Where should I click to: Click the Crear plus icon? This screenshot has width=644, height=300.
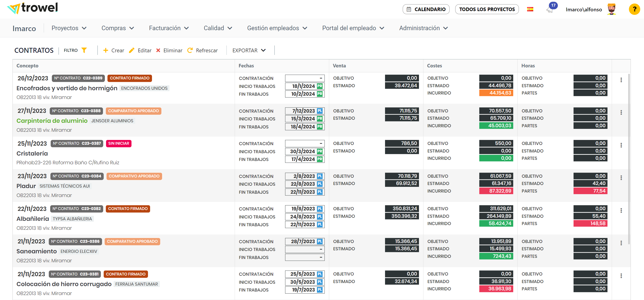pyautogui.click(x=106, y=50)
